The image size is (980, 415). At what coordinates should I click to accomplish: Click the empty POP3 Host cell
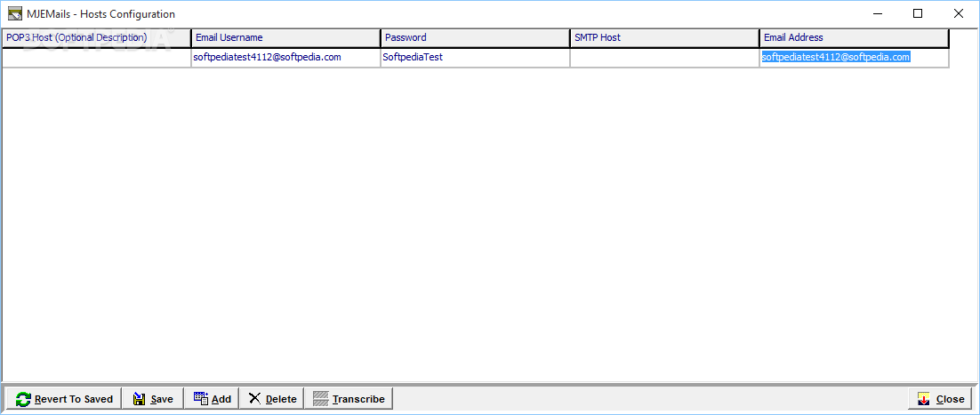pos(97,58)
